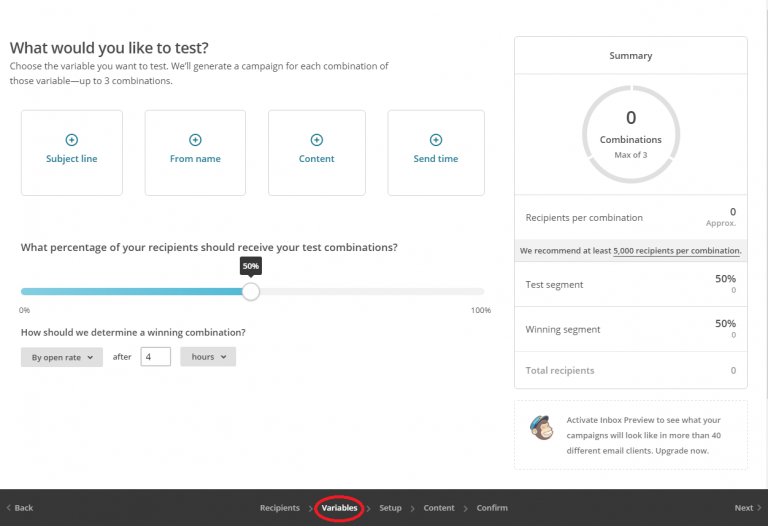This screenshot has width=768, height=526.
Task: Open the By open rate dropdown
Action: 62,357
